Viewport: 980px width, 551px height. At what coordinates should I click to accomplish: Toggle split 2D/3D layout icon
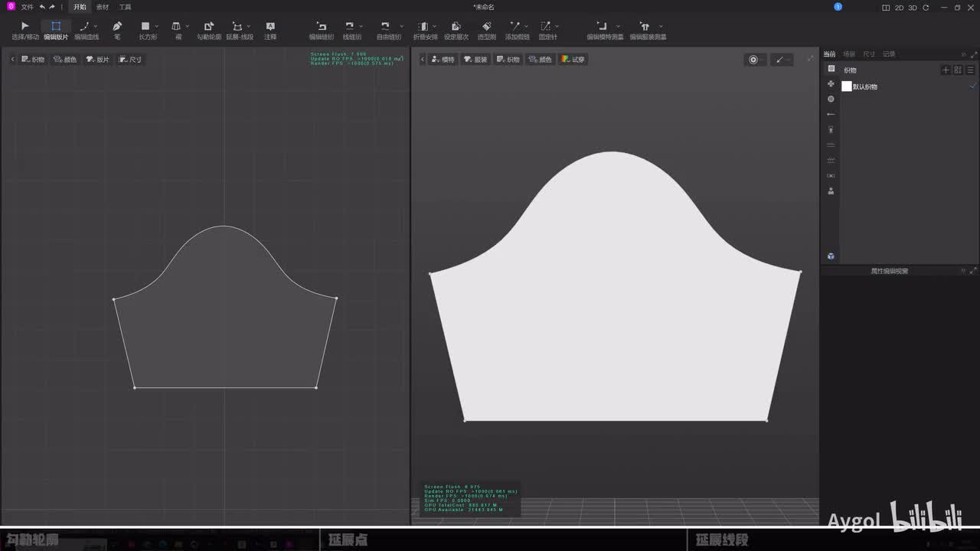(887, 8)
